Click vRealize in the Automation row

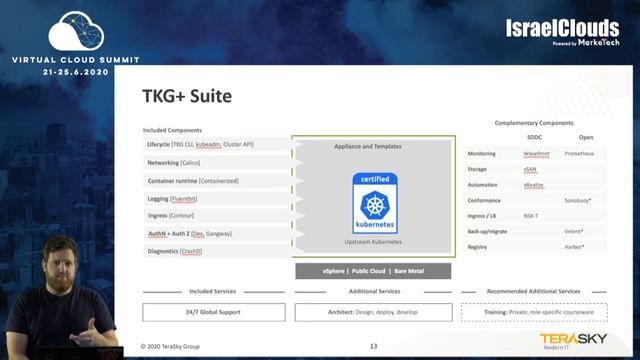pos(533,185)
